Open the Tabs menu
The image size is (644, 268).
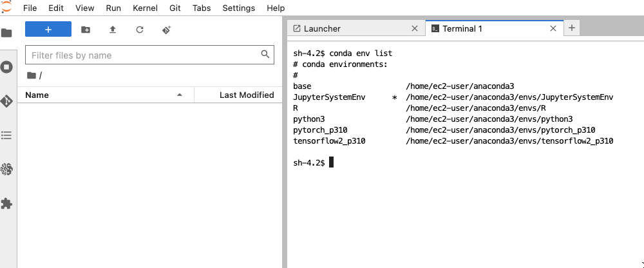point(202,8)
